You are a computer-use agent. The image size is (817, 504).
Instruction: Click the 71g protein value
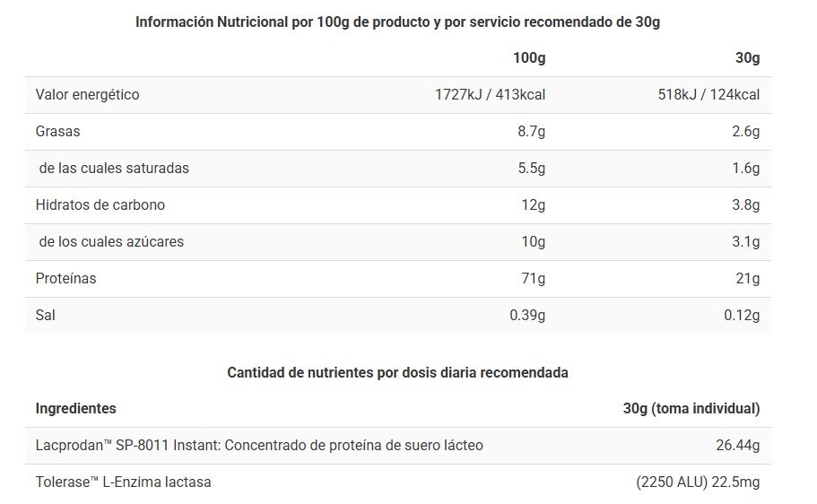pyautogui.click(x=533, y=279)
